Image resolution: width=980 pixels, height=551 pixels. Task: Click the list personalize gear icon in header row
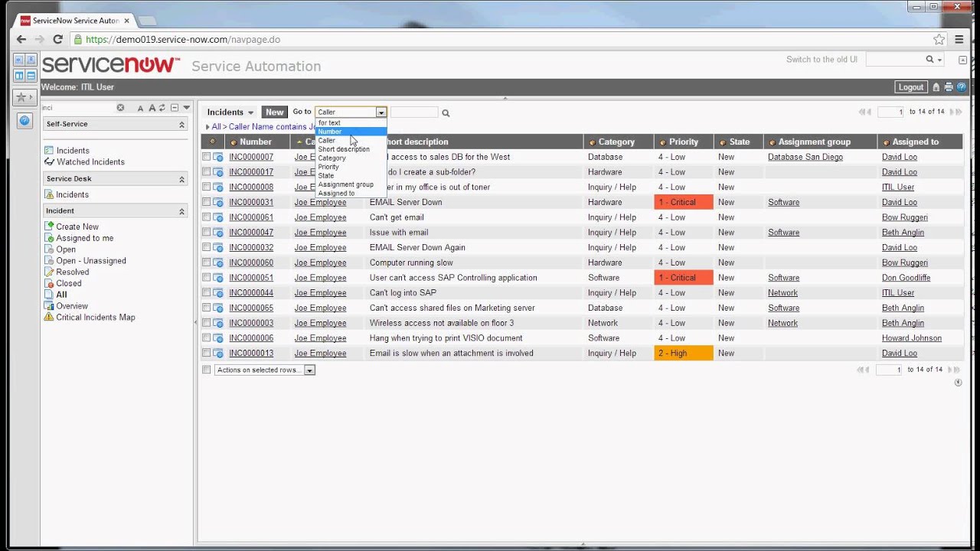pos(213,142)
